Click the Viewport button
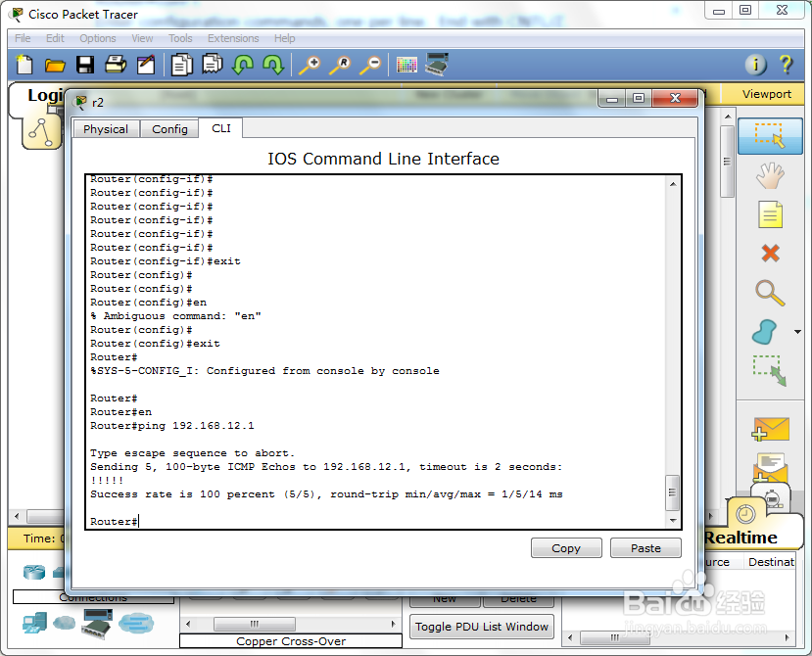This screenshot has width=812, height=656. tap(766, 94)
